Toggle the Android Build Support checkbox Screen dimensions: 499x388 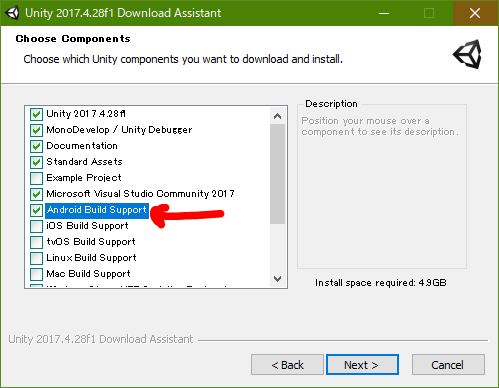click(x=36, y=210)
